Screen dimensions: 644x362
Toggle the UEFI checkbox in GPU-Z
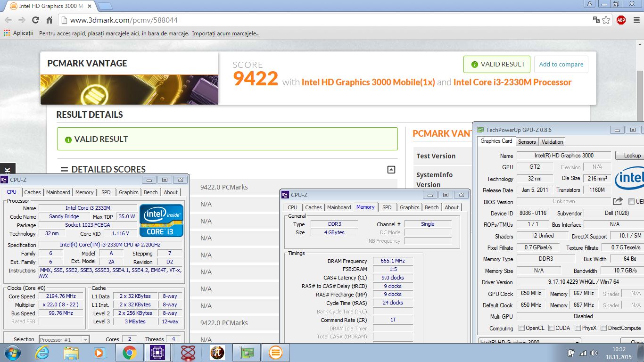[x=631, y=202]
